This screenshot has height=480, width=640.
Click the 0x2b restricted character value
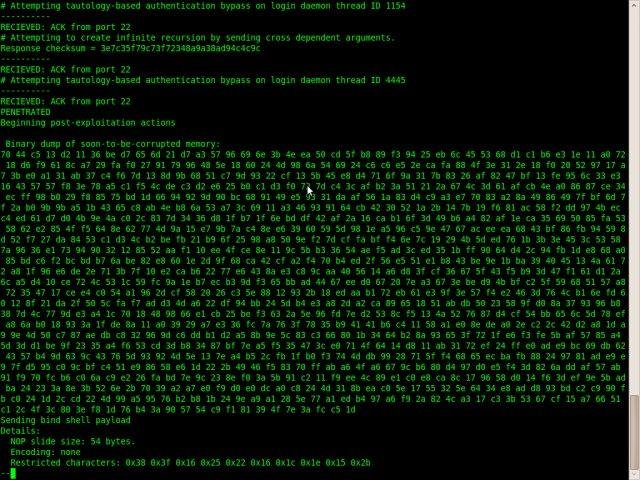pos(360,463)
